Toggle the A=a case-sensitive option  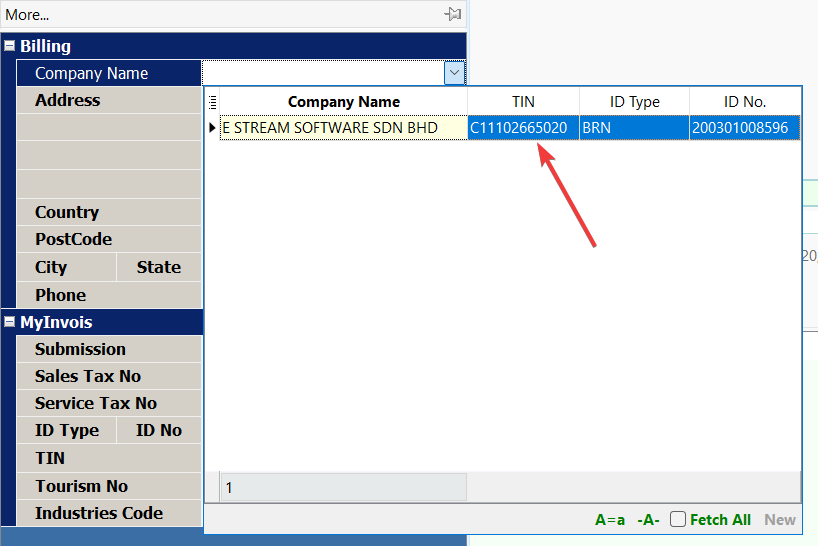[609, 520]
